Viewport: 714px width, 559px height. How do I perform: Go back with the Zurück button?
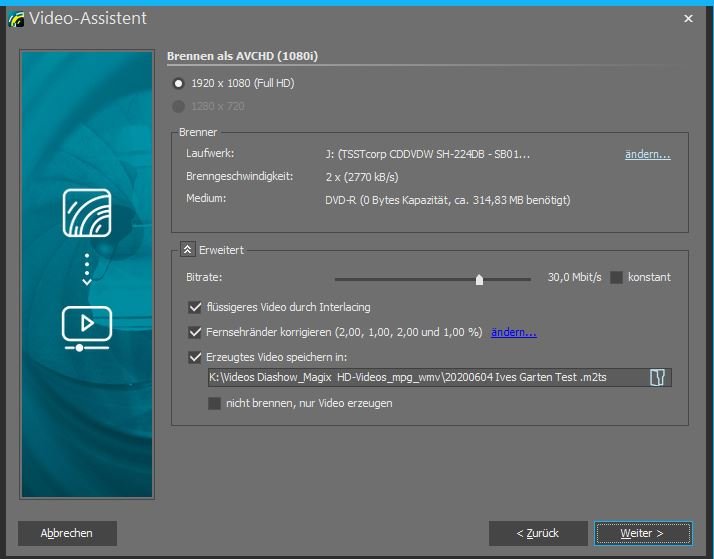pos(537,533)
